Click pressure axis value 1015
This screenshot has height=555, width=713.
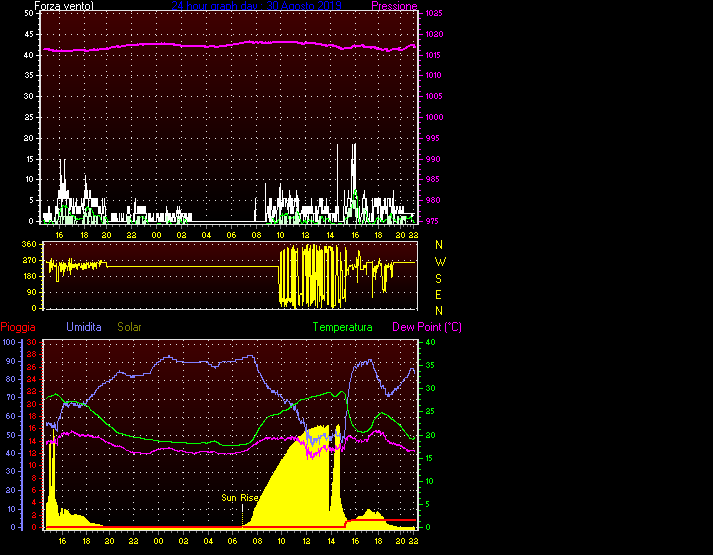[x=434, y=55]
